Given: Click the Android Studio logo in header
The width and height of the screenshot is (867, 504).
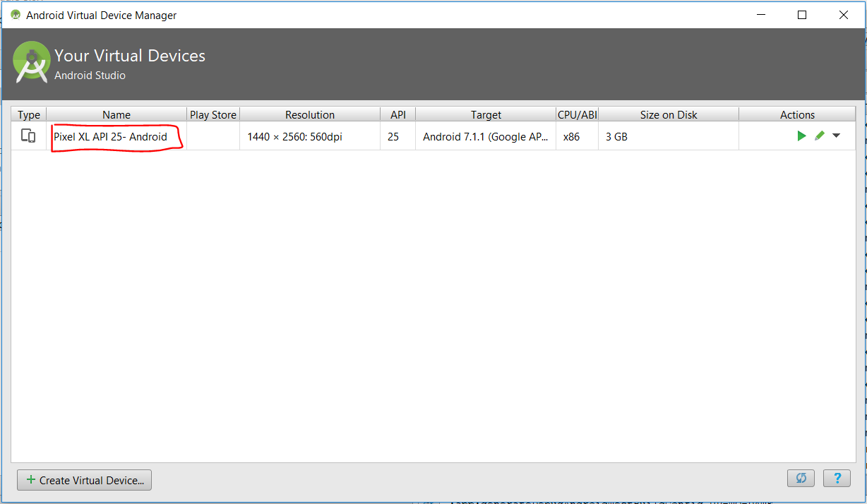Looking at the screenshot, I should coord(31,64).
